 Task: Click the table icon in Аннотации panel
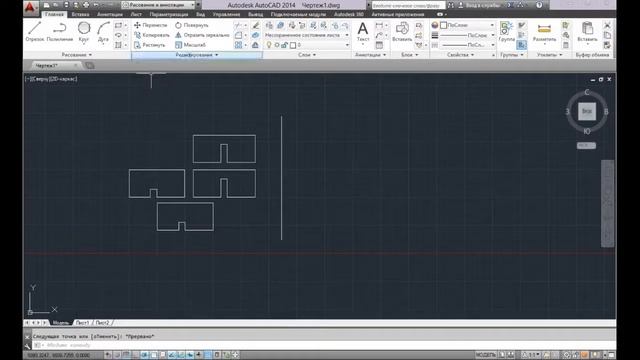click(x=379, y=45)
